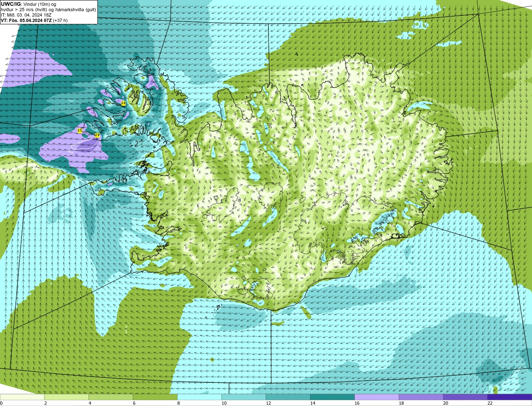Click the legend scale number 16
This screenshot has width=532, height=406.
coord(357,403)
